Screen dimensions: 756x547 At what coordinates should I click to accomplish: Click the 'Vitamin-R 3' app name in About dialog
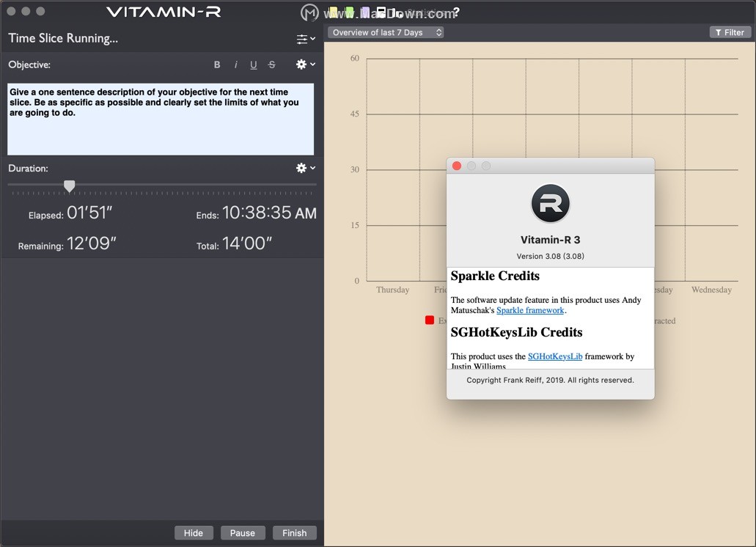[550, 240]
